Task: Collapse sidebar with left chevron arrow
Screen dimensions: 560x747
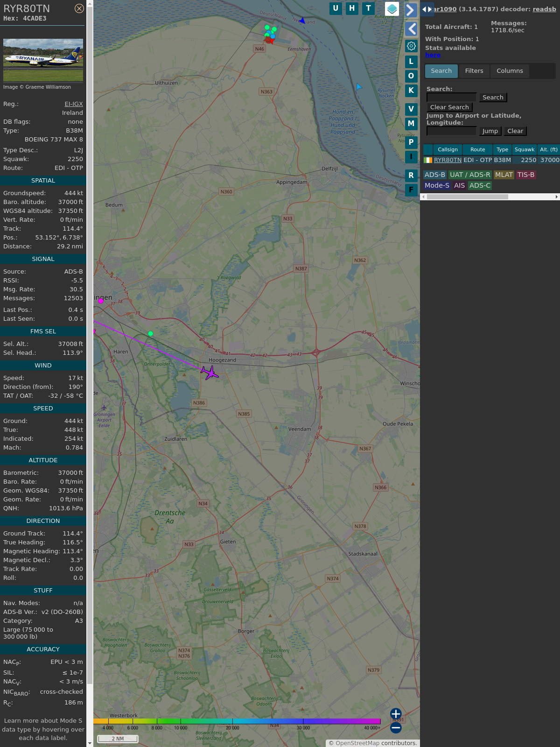Action: point(411,29)
